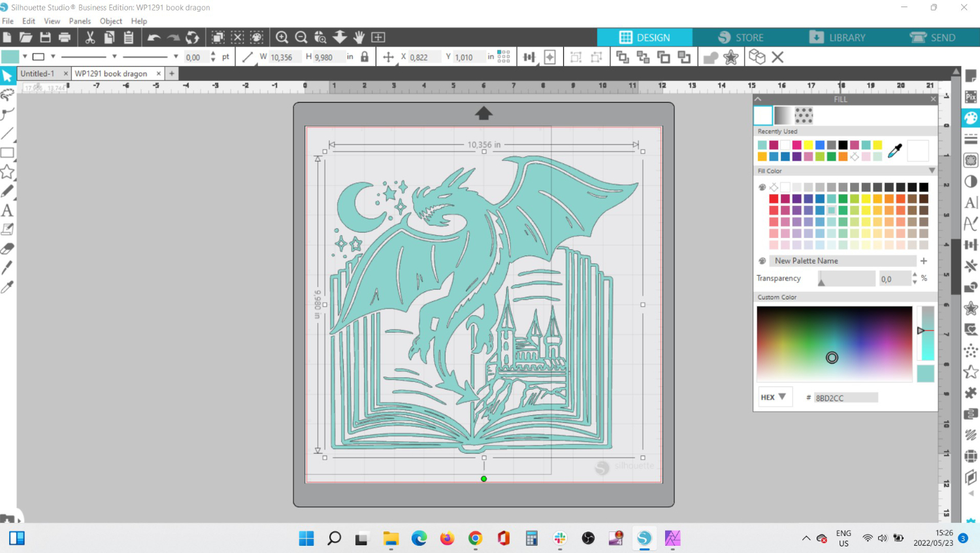Click the Fit to Page icon
Image resolution: width=980 pixels, height=553 pixels.
(x=378, y=37)
